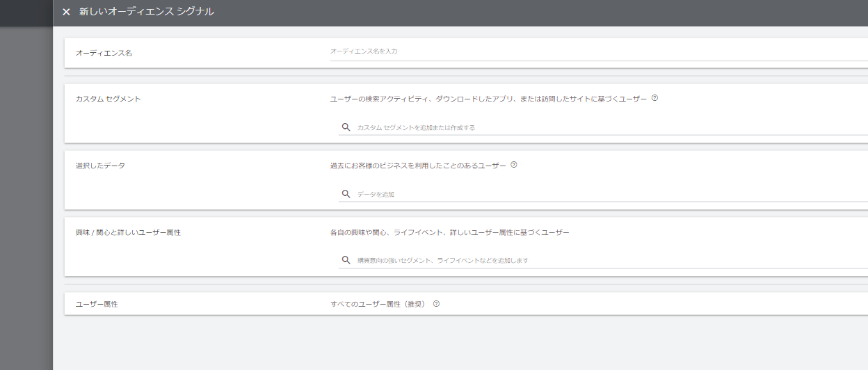Click search icon in 興味/関心 field
The height and width of the screenshot is (370, 868).
pos(346,260)
